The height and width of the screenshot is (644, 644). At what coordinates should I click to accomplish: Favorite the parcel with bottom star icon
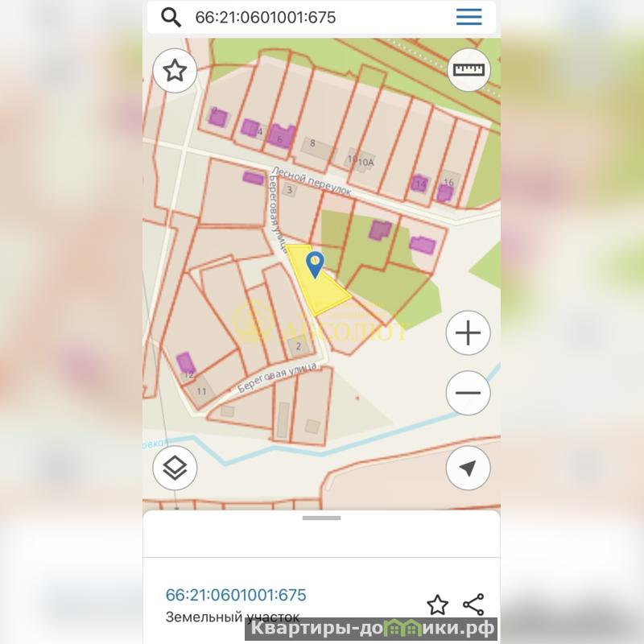[437, 605]
